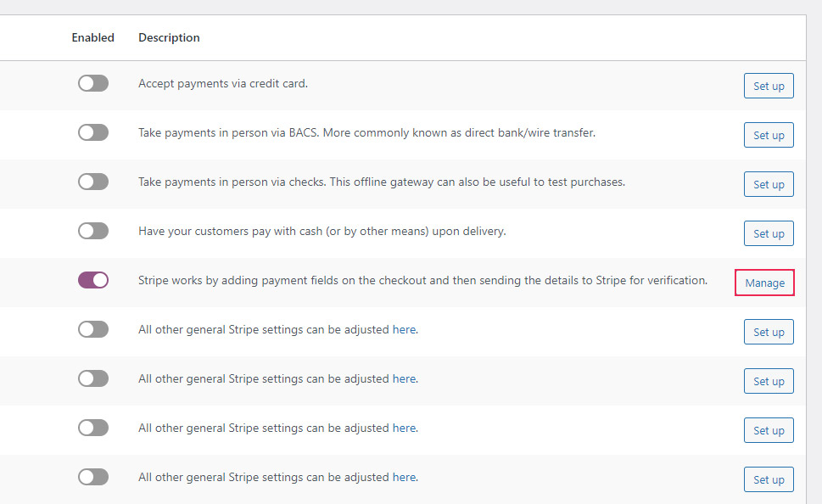Follow the last 'here' Stripe settings link

click(404, 477)
